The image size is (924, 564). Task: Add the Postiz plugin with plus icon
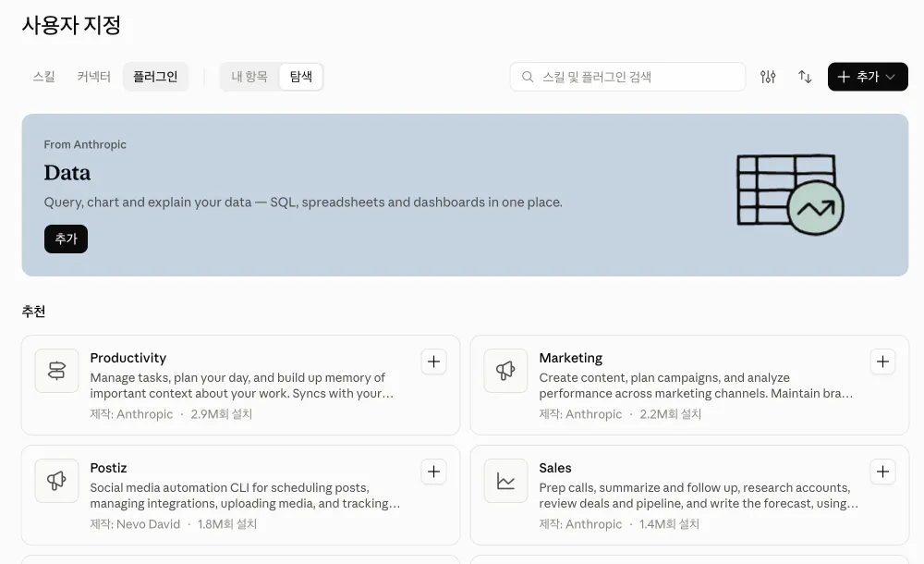pyautogui.click(x=433, y=472)
